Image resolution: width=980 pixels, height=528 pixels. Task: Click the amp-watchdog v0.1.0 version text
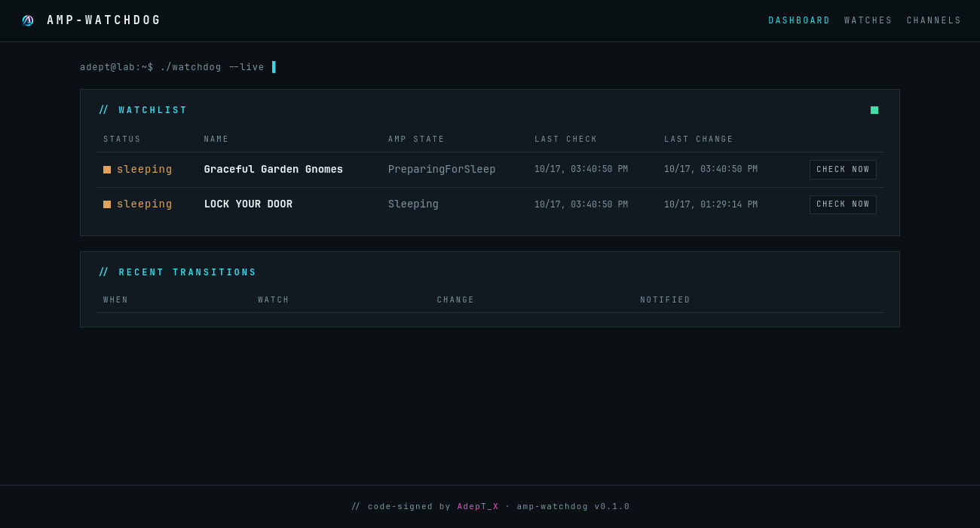click(574, 507)
